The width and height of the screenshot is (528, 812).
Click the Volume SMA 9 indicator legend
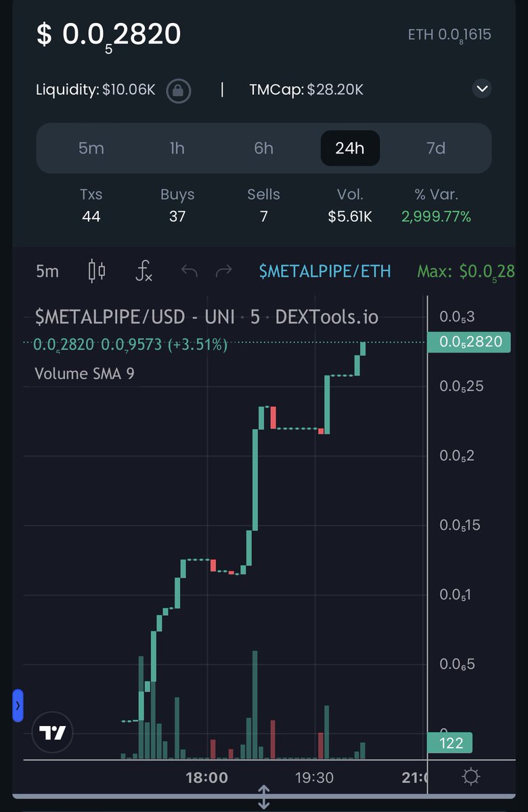coord(84,374)
